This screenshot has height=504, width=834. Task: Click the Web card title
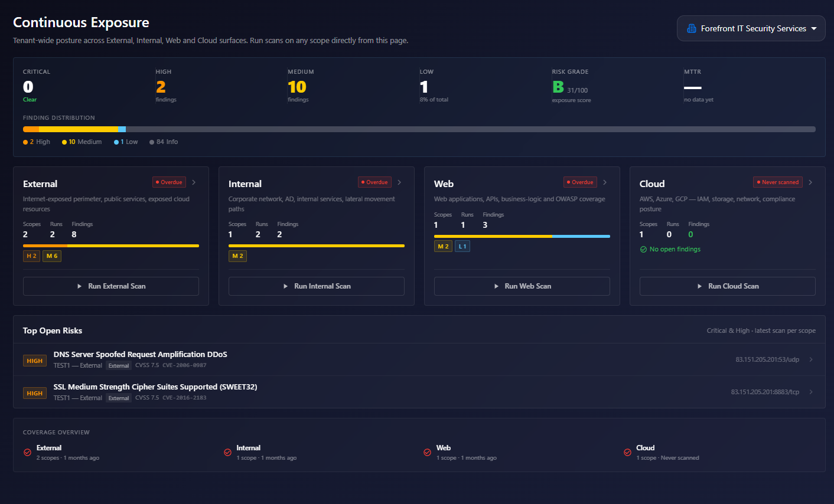[444, 184]
